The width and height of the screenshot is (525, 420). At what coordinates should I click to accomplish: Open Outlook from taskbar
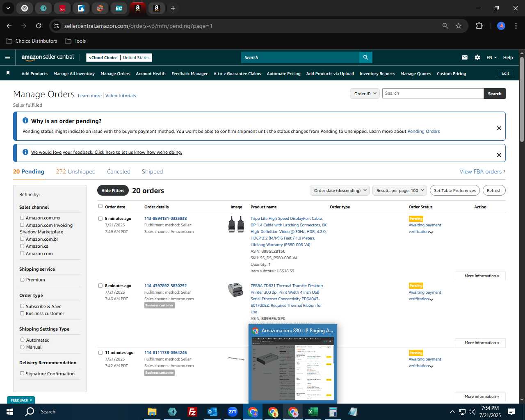point(212,412)
